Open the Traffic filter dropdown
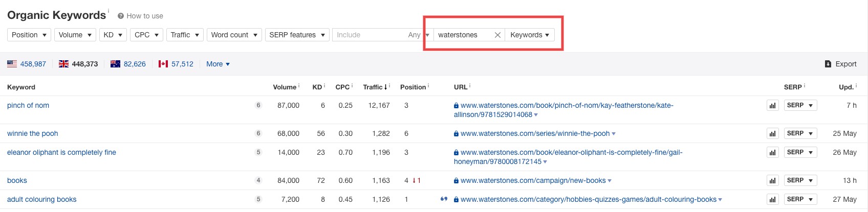Screen dimensions: 868x212 click(x=185, y=35)
